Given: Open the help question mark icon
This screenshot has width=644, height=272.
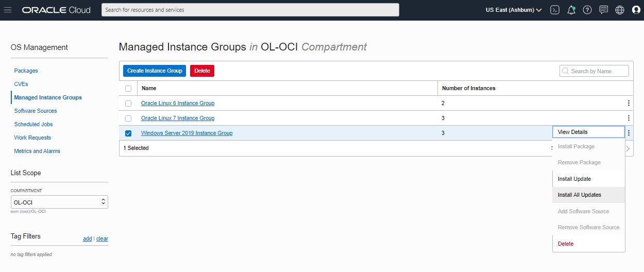Looking at the screenshot, I should point(587,10).
